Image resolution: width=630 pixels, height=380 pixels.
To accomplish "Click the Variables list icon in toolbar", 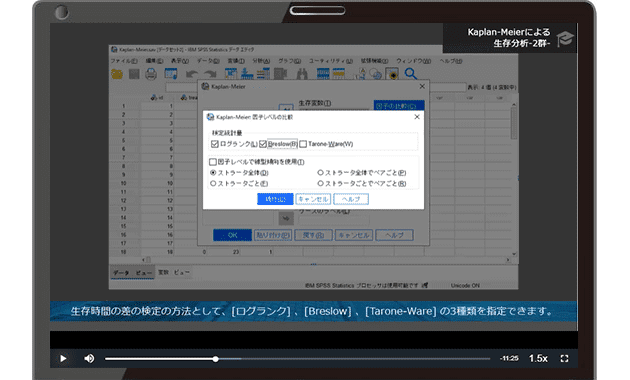I will click(x=263, y=74).
